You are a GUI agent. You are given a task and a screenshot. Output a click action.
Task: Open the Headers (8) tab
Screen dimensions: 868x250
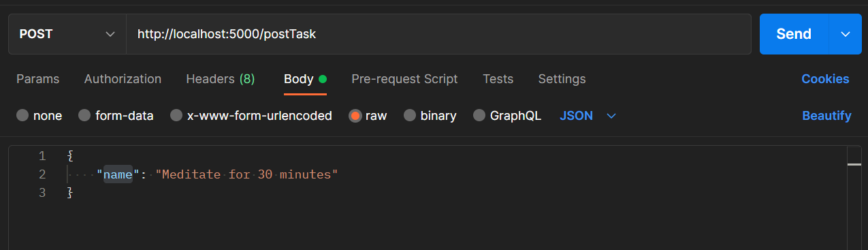[x=221, y=79]
